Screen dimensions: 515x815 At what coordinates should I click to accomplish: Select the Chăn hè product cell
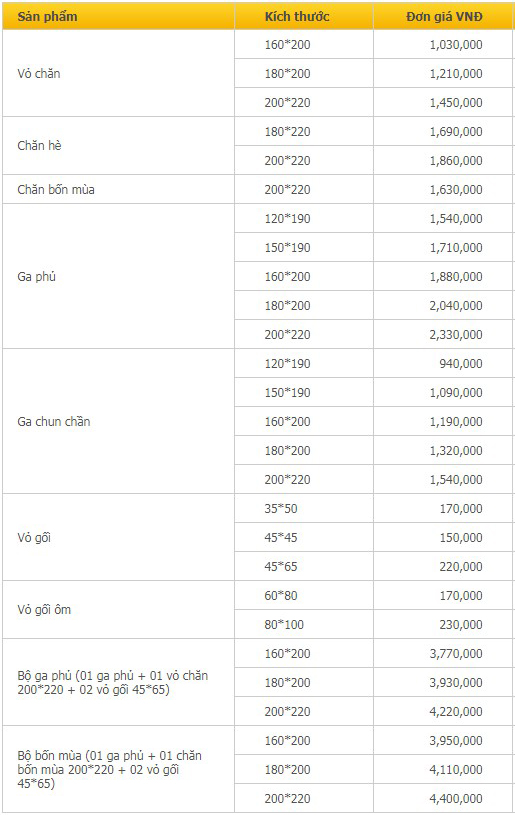[118, 146]
